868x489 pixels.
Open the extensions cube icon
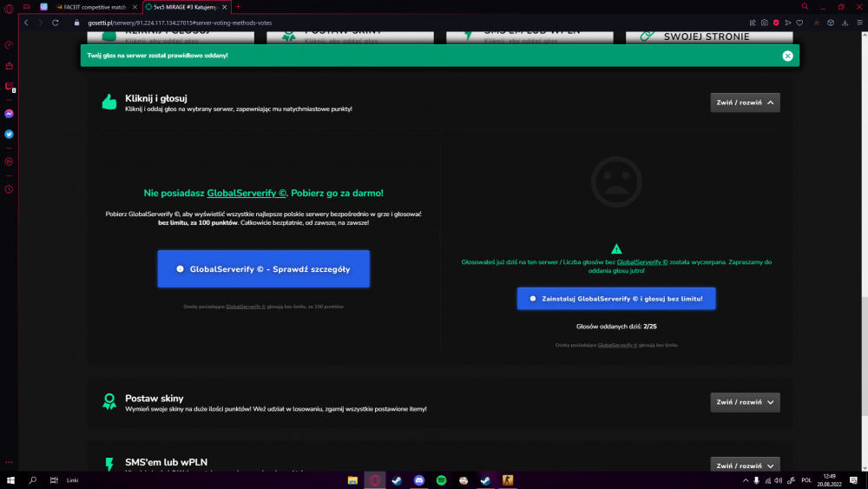pos(831,23)
